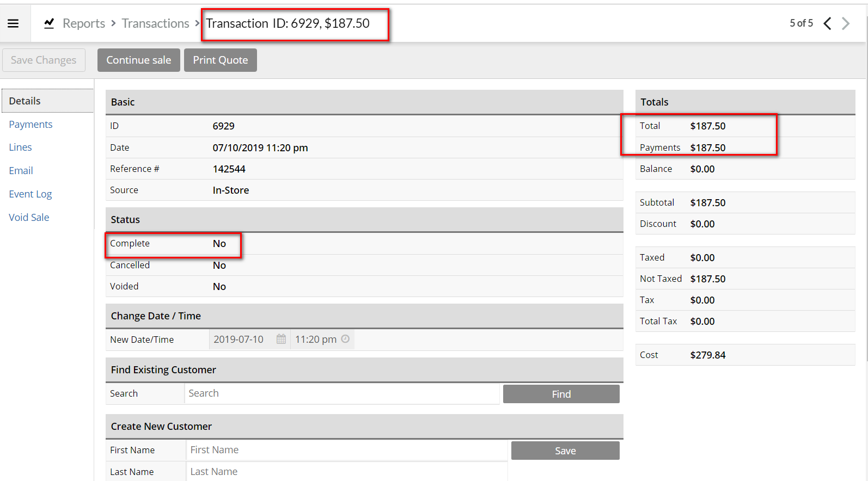The width and height of the screenshot is (868, 481).
Task: Open the calendar date picker icon
Action: [x=281, y=339]
